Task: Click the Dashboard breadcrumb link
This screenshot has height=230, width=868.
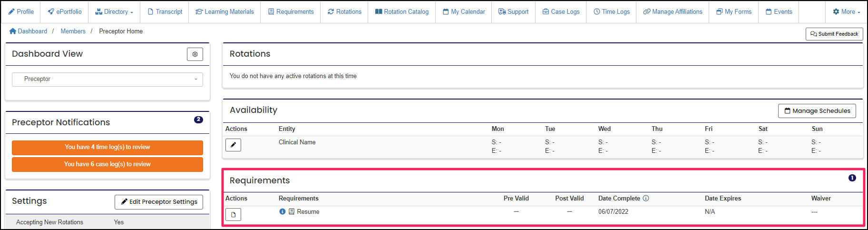Action: (32, 31)
